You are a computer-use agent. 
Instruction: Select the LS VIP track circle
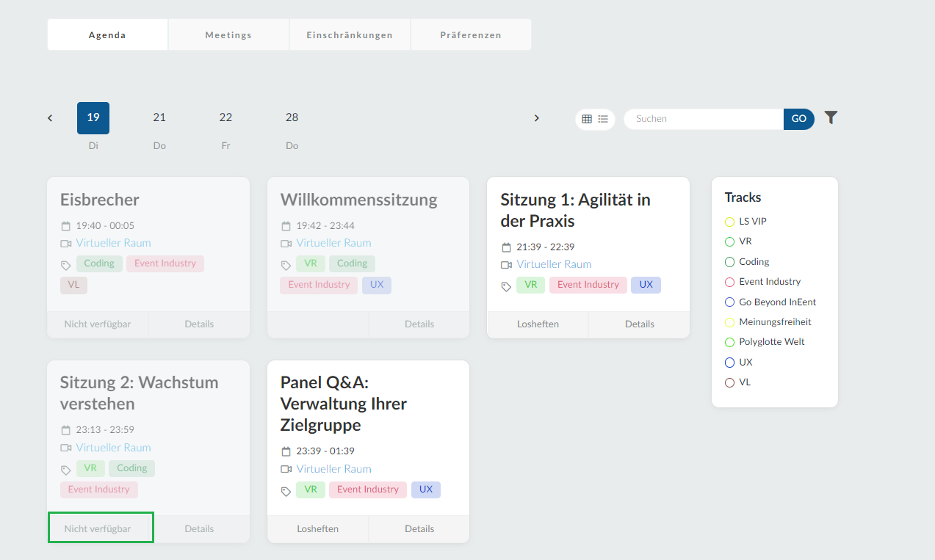point(729,222)
